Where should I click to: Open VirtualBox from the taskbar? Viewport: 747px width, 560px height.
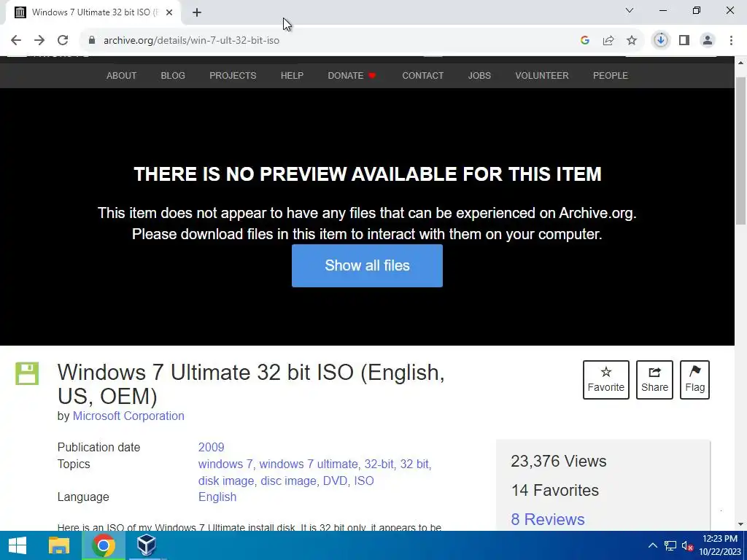click(146, 545)
